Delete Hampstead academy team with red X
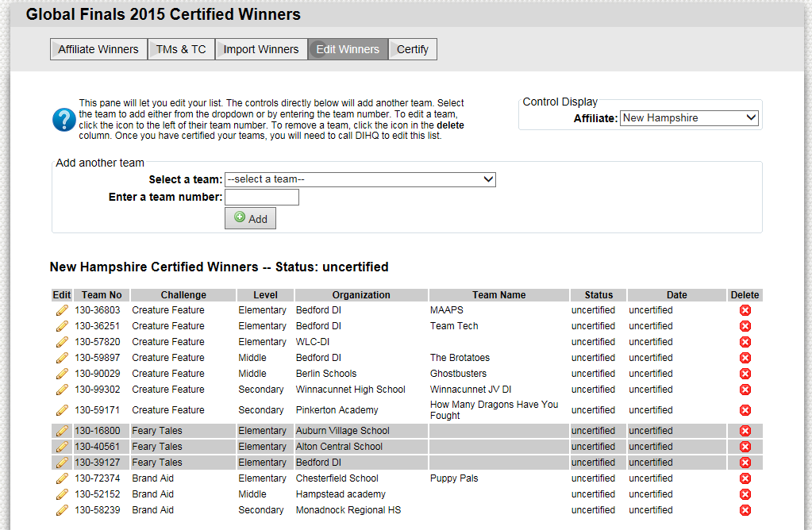The width and height of the screenshot is (812, 530). coord(745,494)
